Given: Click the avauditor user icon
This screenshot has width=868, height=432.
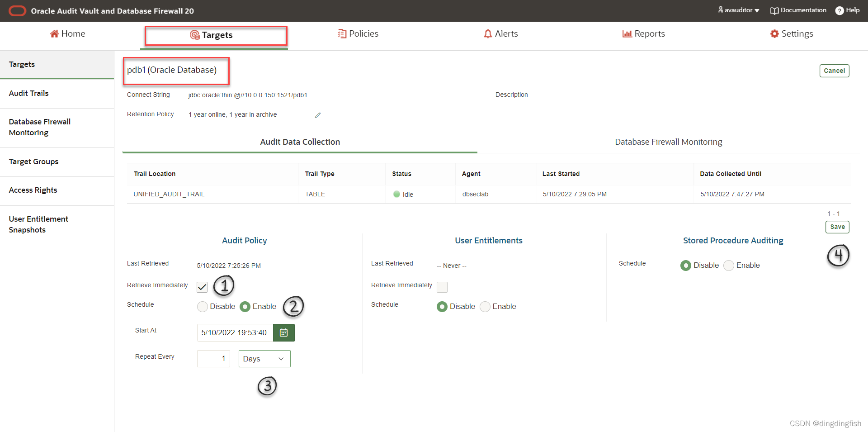Looking at the screenshot, I should point(721,9).
